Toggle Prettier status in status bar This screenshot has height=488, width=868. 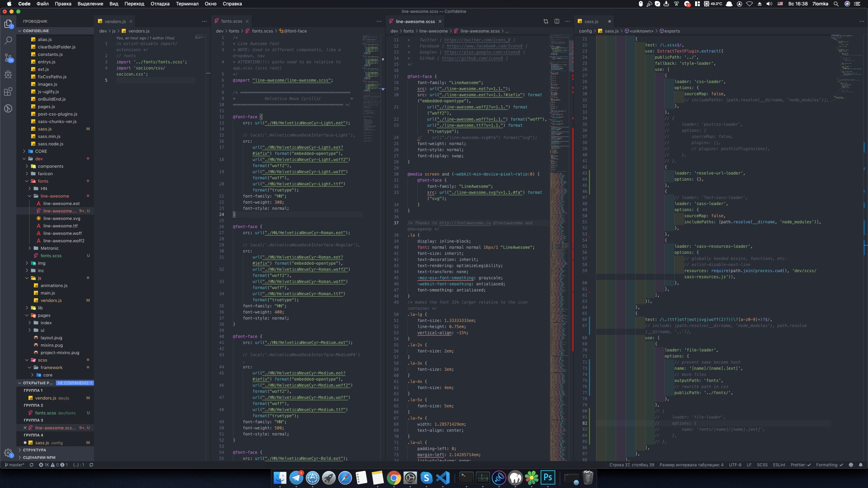pyautogui.click(x=801, y=465)
